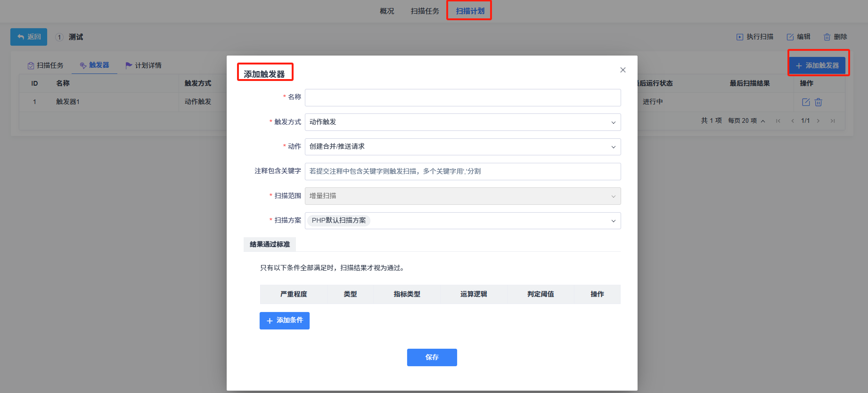The width and height of the screenshot is (868, 393).
Task: Click the 名称 name input field
Action: coord(462,97)
